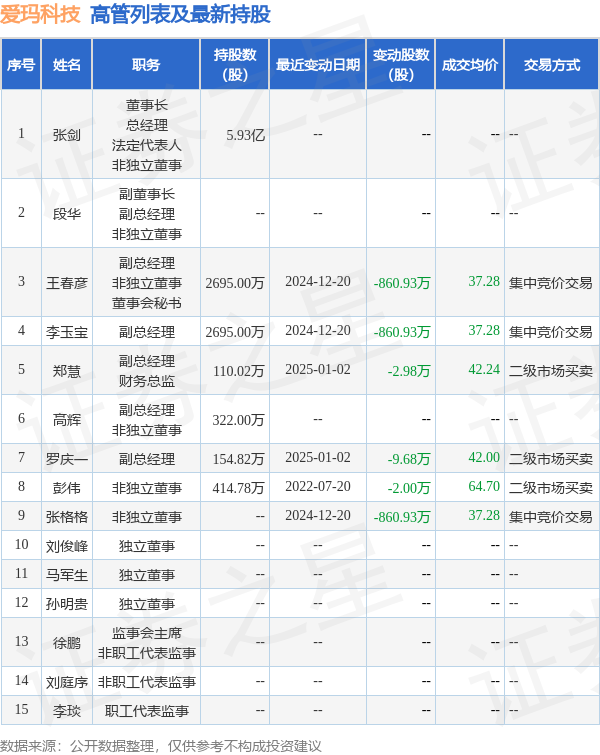Click the 董事会秘书 position text
Screen dimensions: 600x755
click(146, 303)
